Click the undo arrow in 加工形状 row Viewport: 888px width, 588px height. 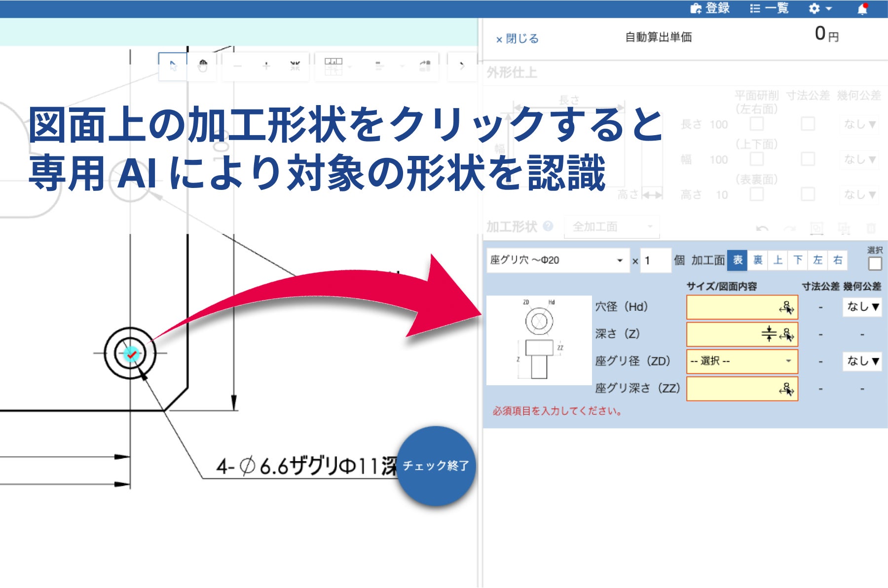tap(762, 228)
